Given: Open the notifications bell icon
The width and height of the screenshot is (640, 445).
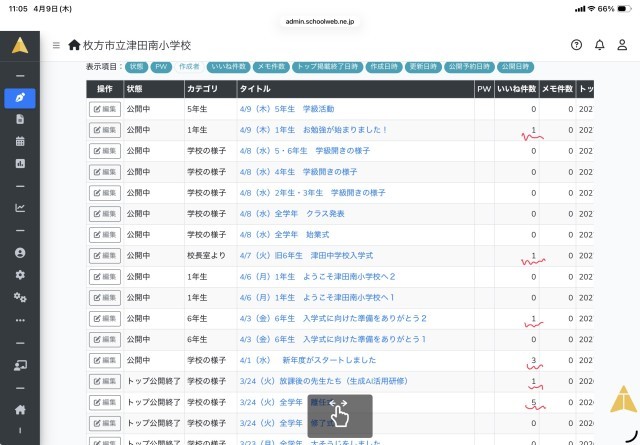Looking at the screenshot, I should pos(599,45).
